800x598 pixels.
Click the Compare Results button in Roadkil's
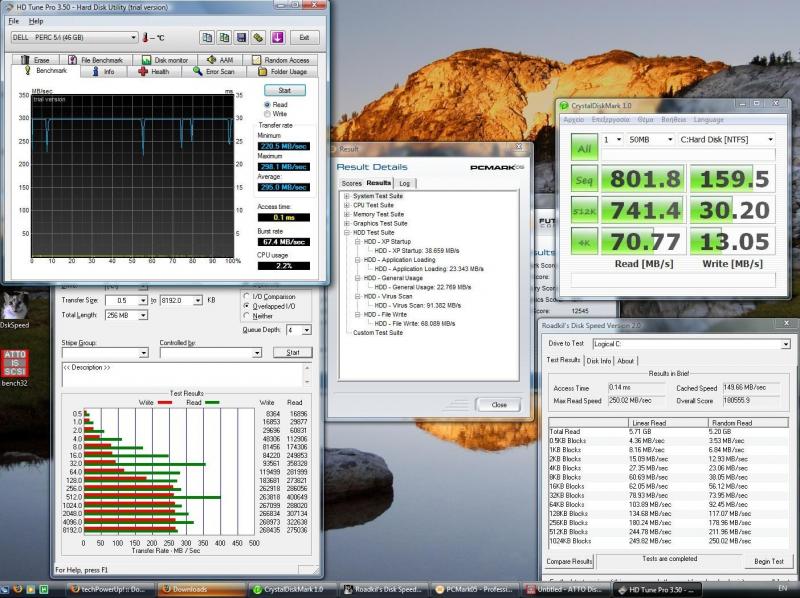click(569, 561)
